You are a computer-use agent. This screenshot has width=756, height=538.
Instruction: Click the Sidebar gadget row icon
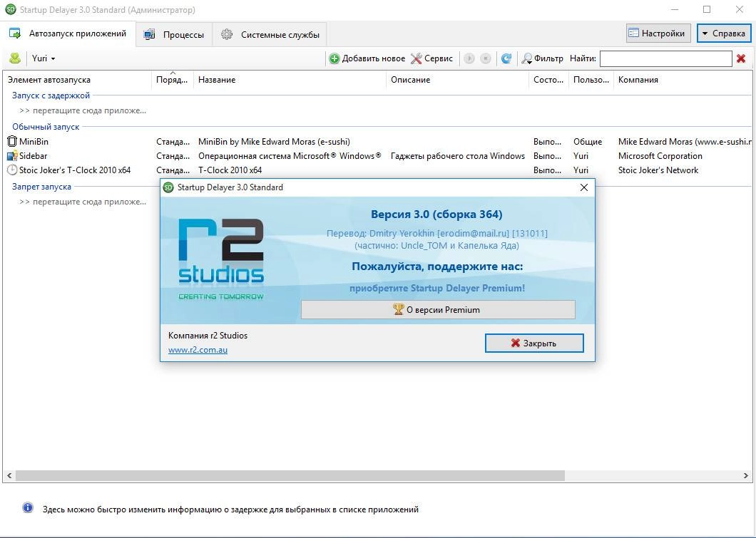tap(12, 155)
